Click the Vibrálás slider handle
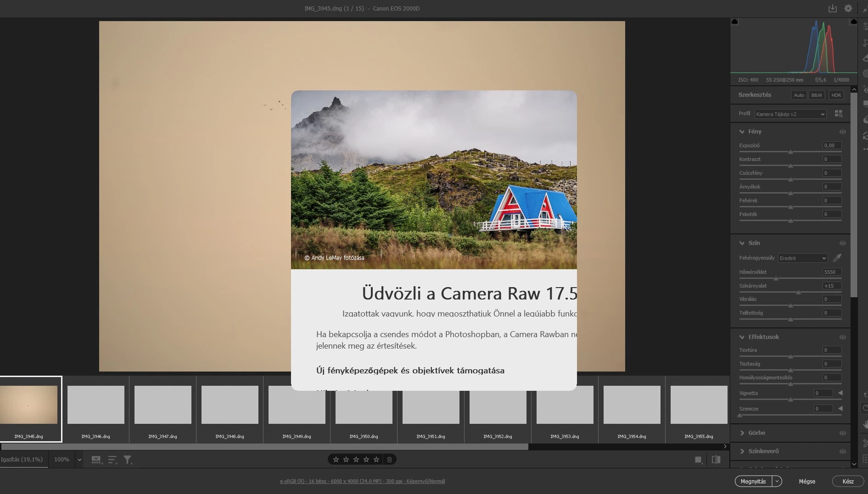Image resolution: width=868 pixels, height=494 pixels. tap(790, 305)
